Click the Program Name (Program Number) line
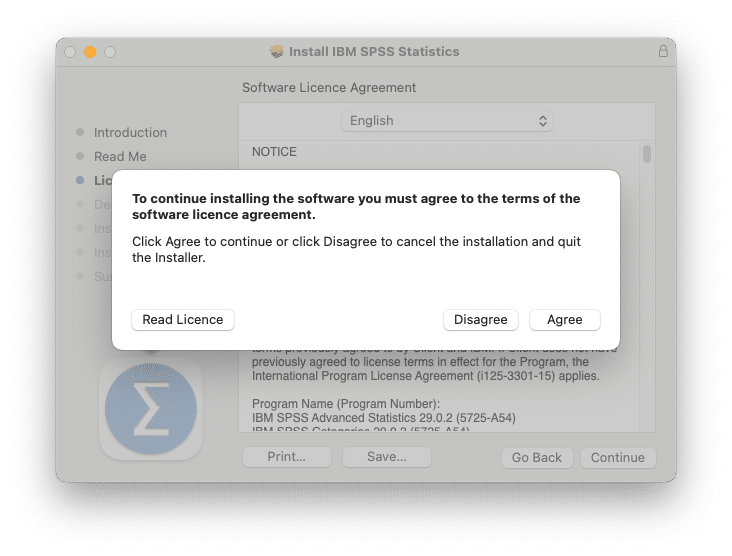732x556 pixels. (346, 404)
